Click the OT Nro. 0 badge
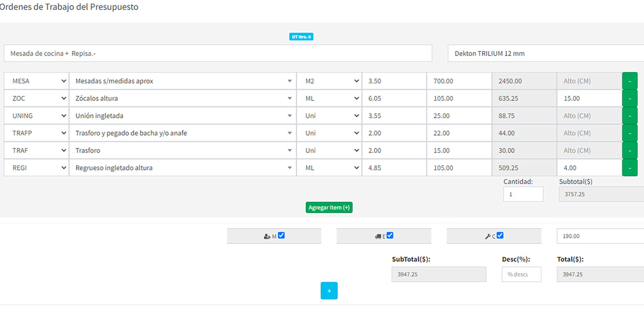The image size is (644, 309). 301,37
